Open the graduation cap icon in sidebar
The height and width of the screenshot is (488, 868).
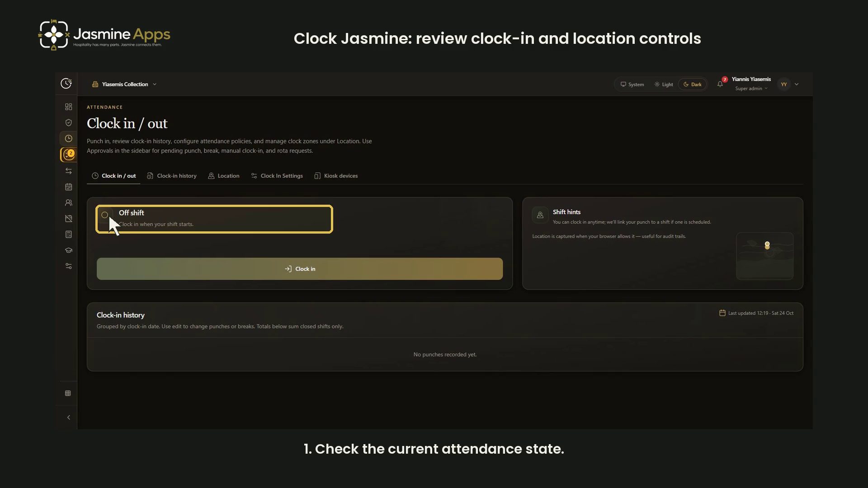point(68,250)
